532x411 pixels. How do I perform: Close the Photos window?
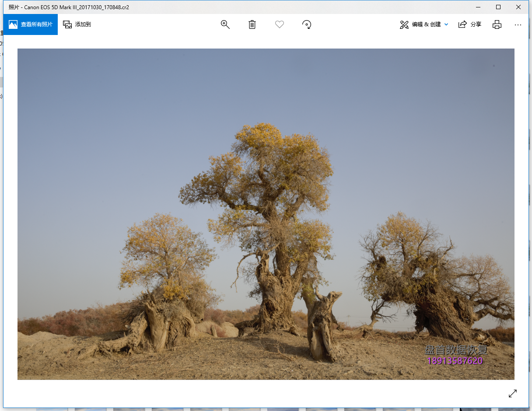click(518, 7)
